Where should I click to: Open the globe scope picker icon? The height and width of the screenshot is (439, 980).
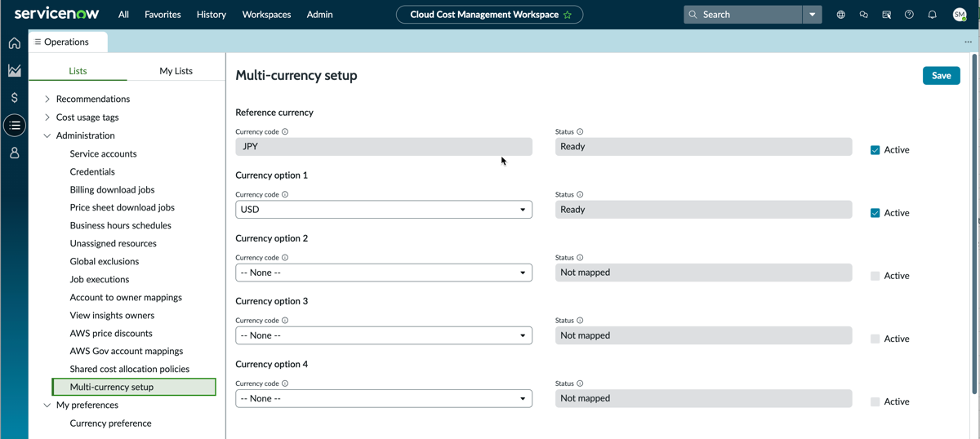coord(840,15)
